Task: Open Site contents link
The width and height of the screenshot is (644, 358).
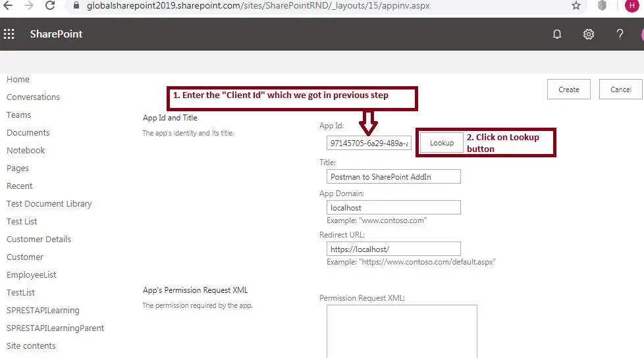Action: click(31, 345)
